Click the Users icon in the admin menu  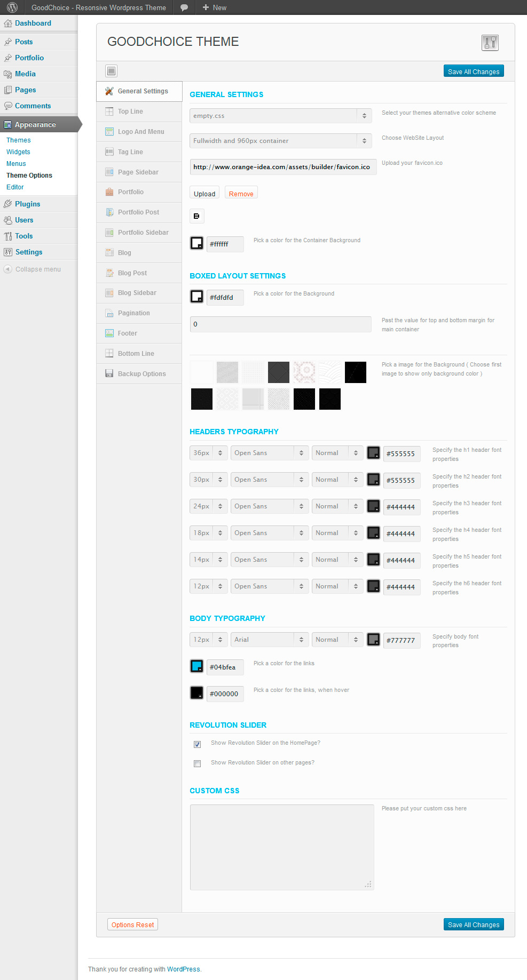(7, 220)
